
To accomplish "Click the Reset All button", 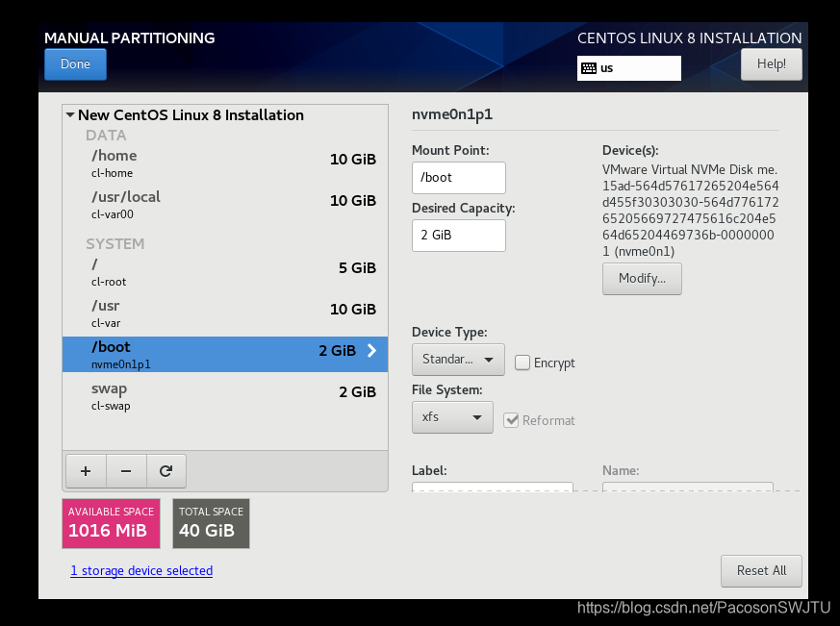I will tap(761, 571).
